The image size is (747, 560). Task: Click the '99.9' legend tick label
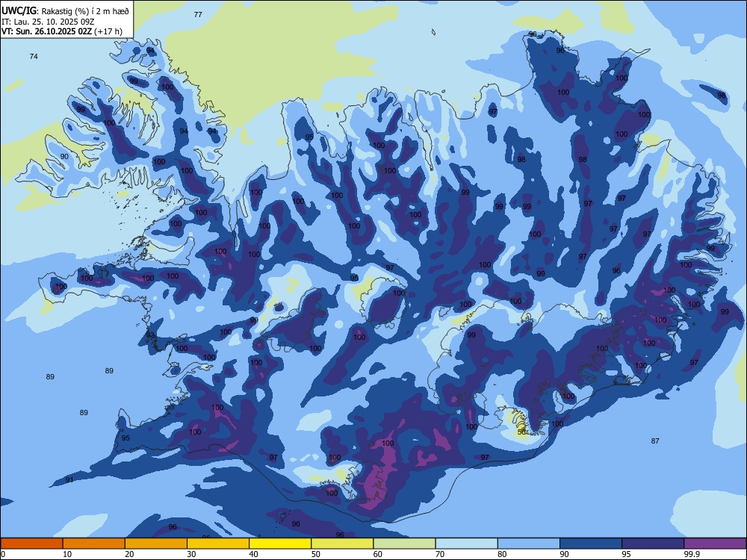(692, 554)
